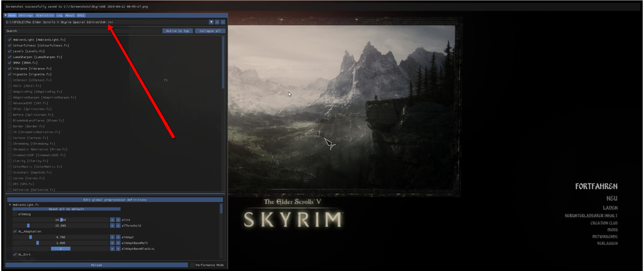
Task: Disable the AmbientLight effect checkbox
Action: (10, 40)
